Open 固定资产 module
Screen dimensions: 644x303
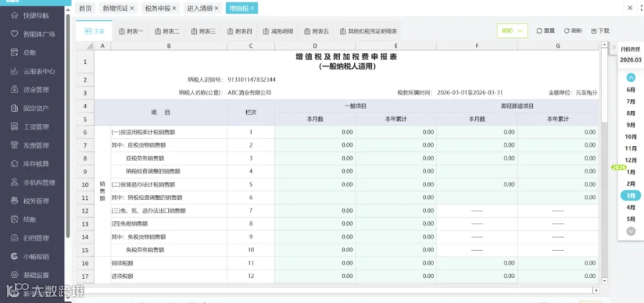pos(31,109)
